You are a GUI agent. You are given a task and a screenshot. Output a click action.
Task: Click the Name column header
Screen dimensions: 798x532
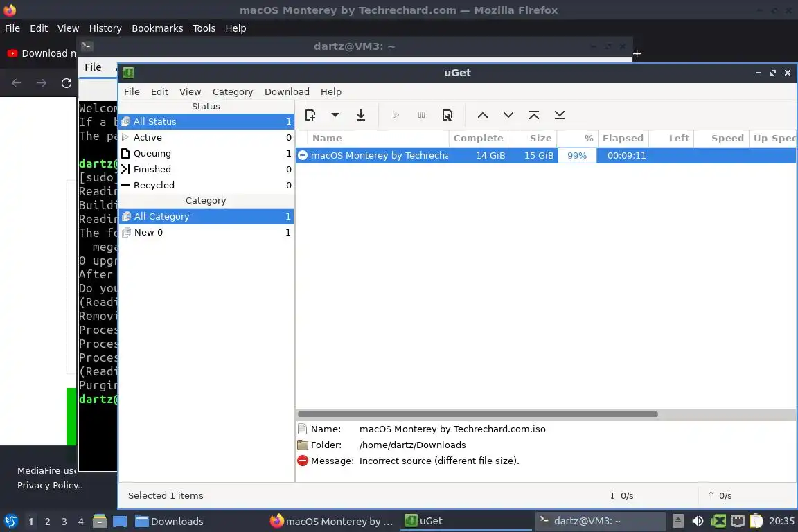378,138
